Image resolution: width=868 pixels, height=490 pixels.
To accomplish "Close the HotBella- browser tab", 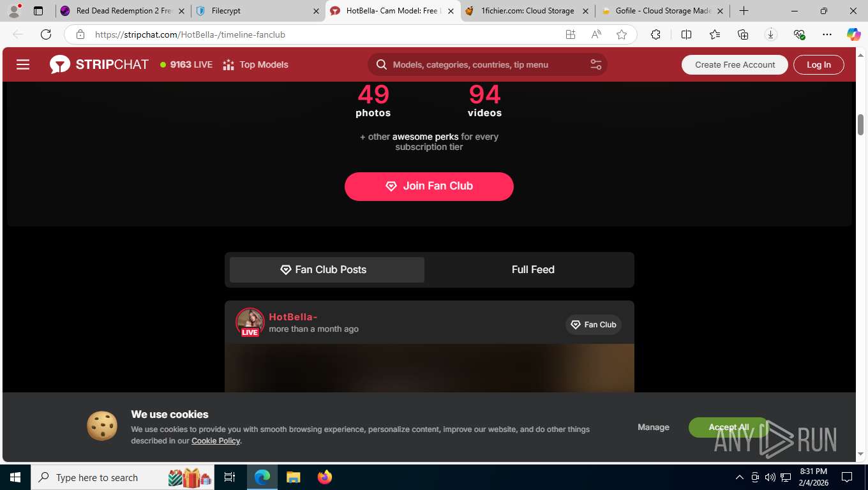I will pos(451,11).
